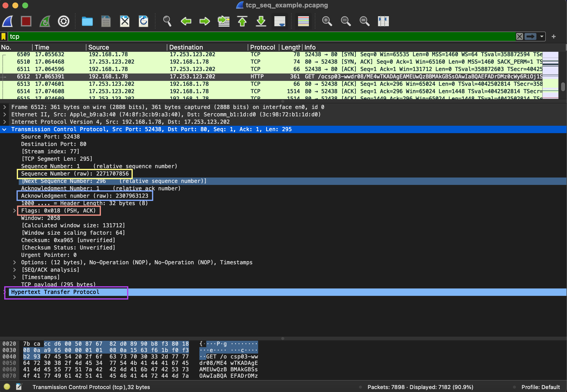
Task: Select Acknowledgment number (raw) field
Action: point(85,196)
